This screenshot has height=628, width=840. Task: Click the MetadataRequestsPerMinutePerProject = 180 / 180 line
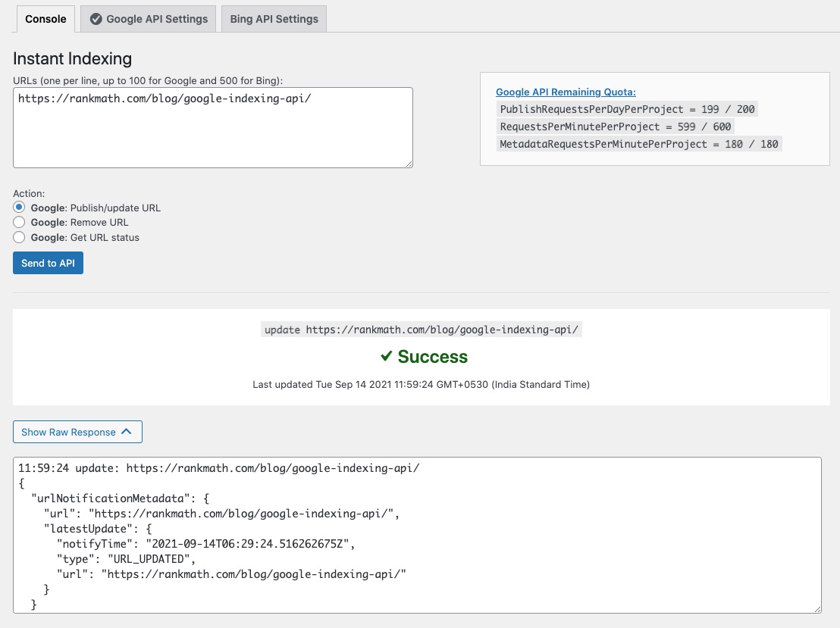(x=638, y=144)
